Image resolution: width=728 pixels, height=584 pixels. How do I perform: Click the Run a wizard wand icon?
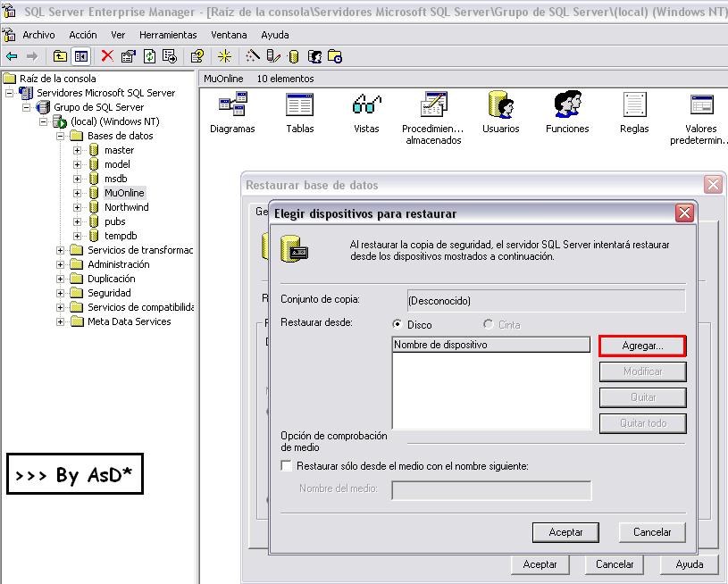pyautogui.click(x=252, y=56)
